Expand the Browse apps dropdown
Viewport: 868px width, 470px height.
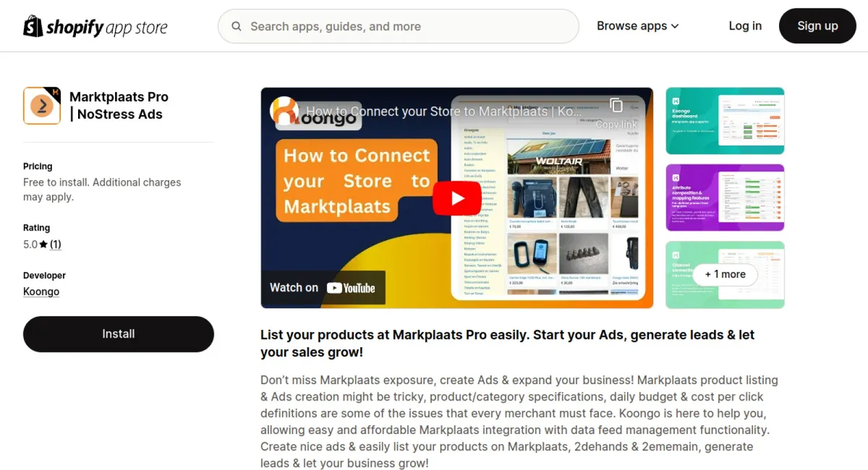[x=637, y=26]
